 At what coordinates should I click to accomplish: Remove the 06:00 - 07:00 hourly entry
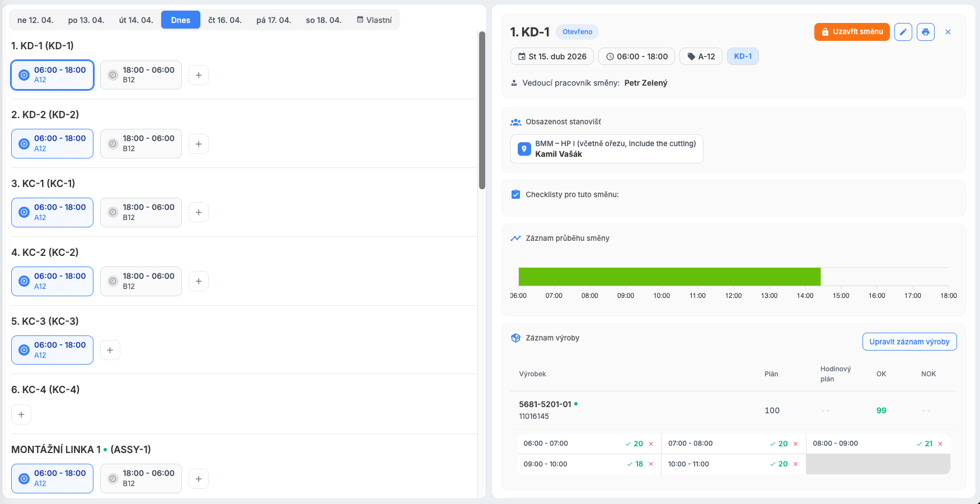tap(651, 444)
